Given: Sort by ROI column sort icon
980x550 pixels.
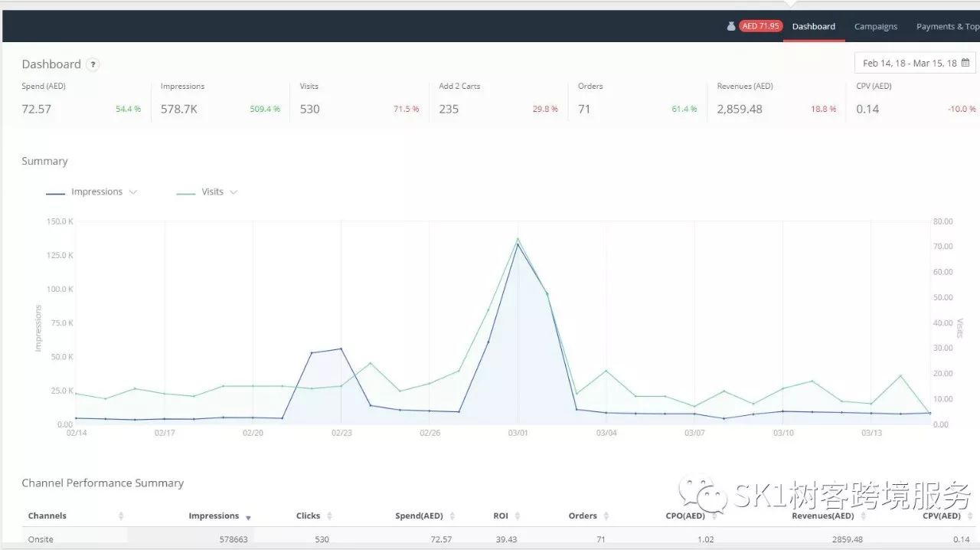Looking at the screenshot, I should click(x=517, y=516).
